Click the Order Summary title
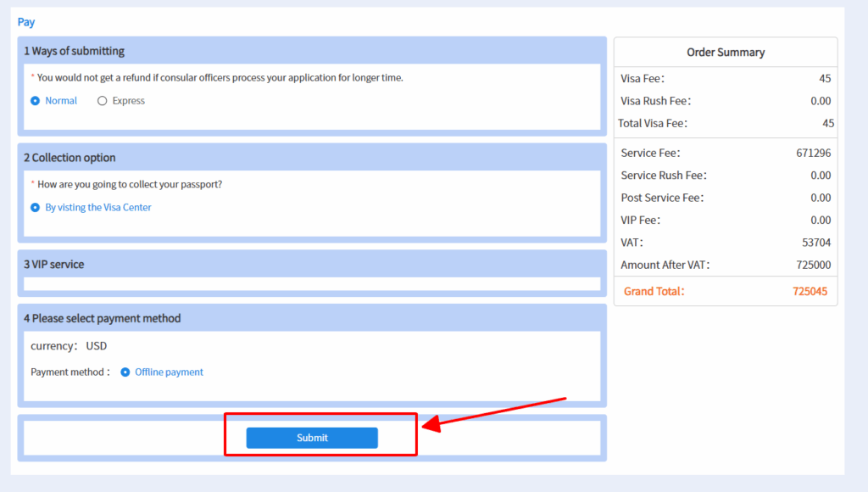Image resolution: width=868 pixels, height=492 pixels. point(726,53)
